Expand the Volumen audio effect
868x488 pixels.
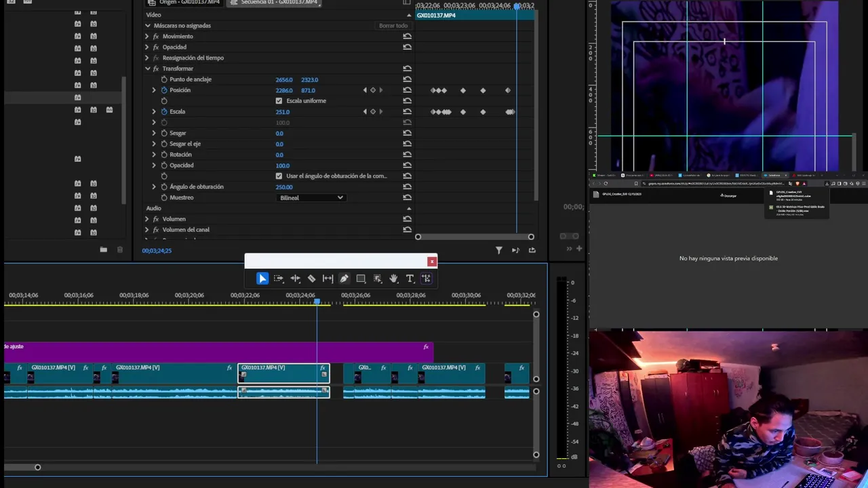[x=147, y=219]
